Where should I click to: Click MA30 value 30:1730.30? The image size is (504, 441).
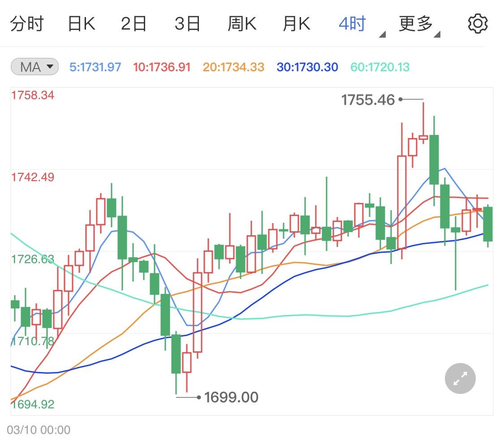click(x=307, y=67)
